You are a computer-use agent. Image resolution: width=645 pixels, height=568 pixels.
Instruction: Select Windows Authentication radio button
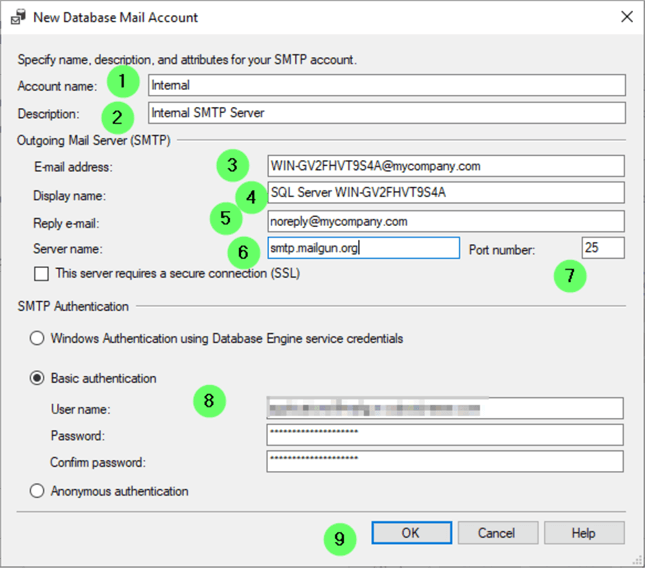pyautogui.click(x=37, y=338)
